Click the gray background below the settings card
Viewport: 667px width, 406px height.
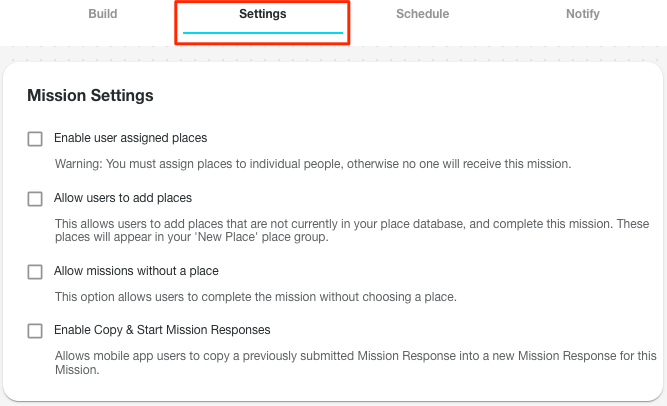coord(333,403)
